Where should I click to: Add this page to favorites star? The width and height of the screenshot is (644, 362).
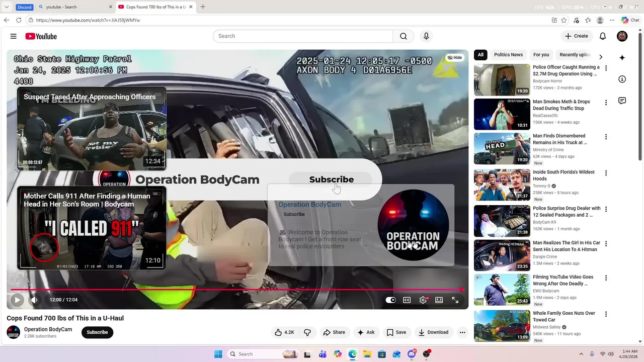click(564, 20)
